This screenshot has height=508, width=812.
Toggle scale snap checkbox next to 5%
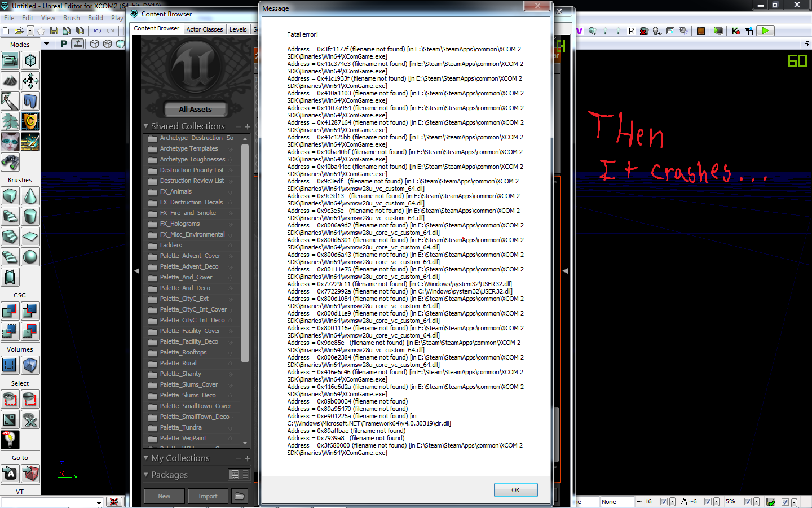(748, 501)
